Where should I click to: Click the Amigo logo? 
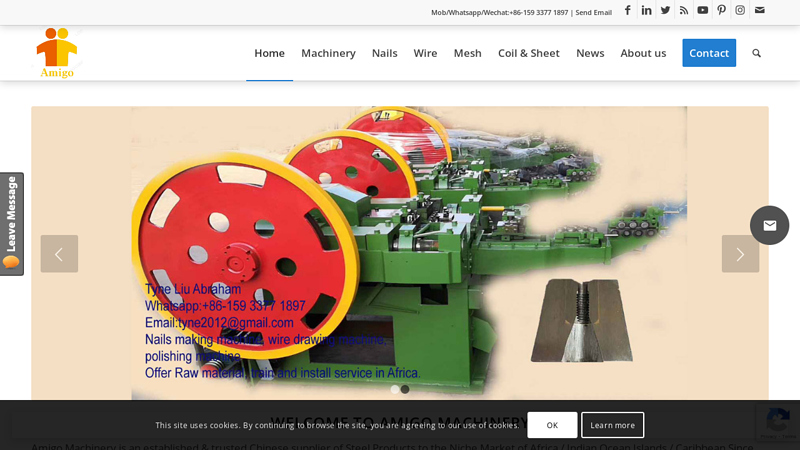(x=57, y=53)
